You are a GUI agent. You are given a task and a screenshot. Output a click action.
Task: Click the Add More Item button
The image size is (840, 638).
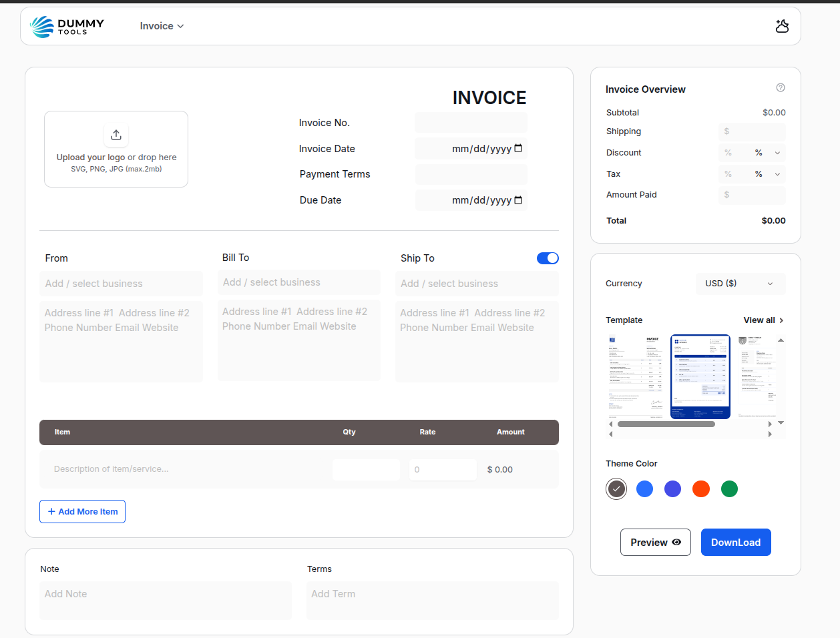point(82,511)
